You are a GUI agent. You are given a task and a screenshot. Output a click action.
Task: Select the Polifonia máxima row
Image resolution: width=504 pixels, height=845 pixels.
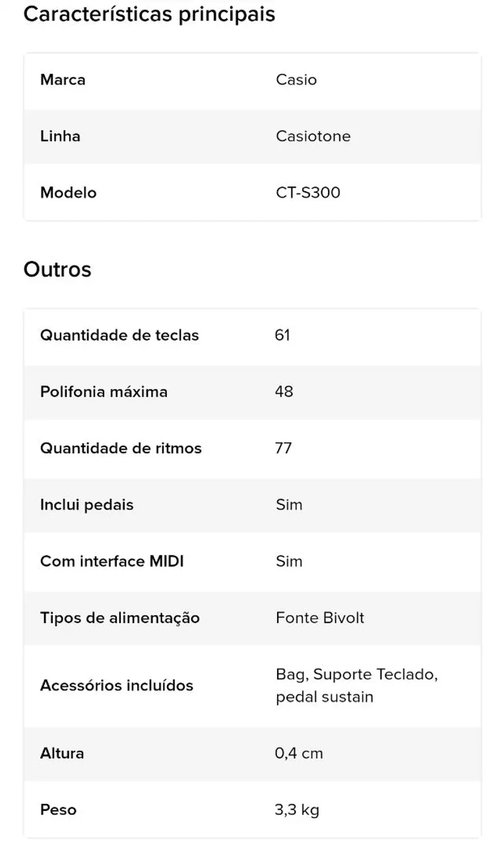[253, 392]
